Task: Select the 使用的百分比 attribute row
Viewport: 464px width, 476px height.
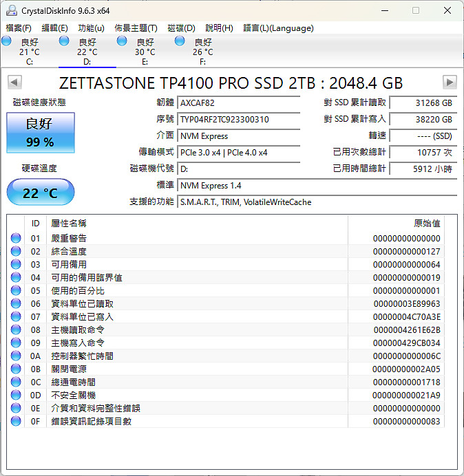Action: point(226,290)
